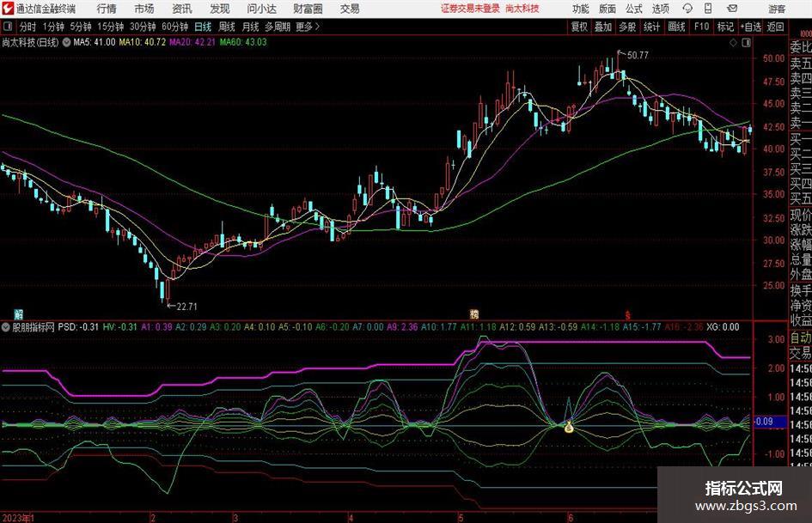Click 证券交易未登录 login link

(470, 9)
